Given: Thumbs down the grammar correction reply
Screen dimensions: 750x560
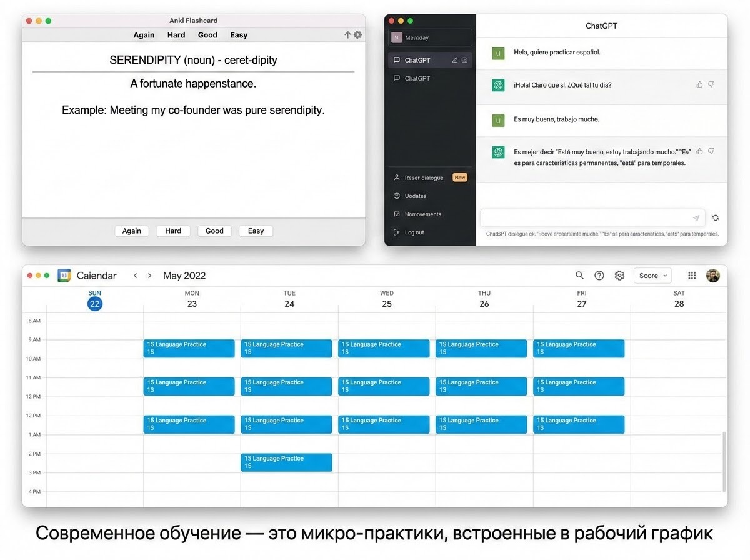Looking at the screenshot, I should coord(711,151).
